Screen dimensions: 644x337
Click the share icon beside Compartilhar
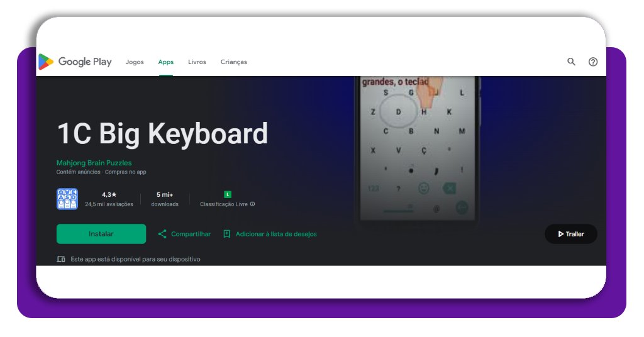click(x=162, y=234)
